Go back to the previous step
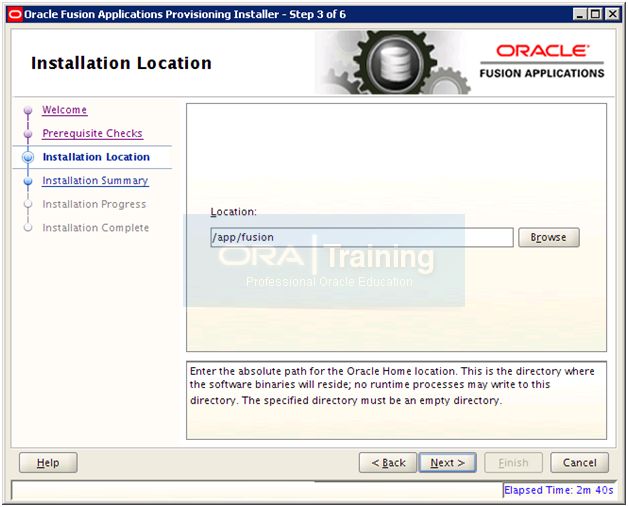This screenshot has width=628, height=507. point(388,463)
